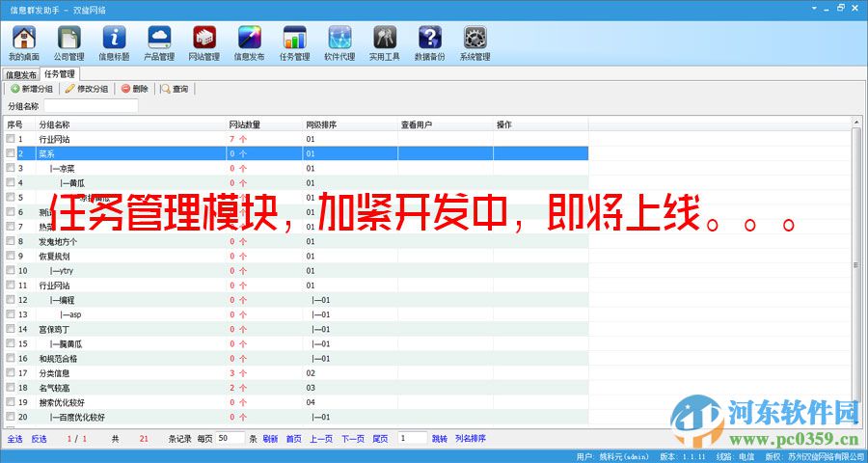
Task: Open 任务管理 chart icon
Action: [x=294, y=42]
